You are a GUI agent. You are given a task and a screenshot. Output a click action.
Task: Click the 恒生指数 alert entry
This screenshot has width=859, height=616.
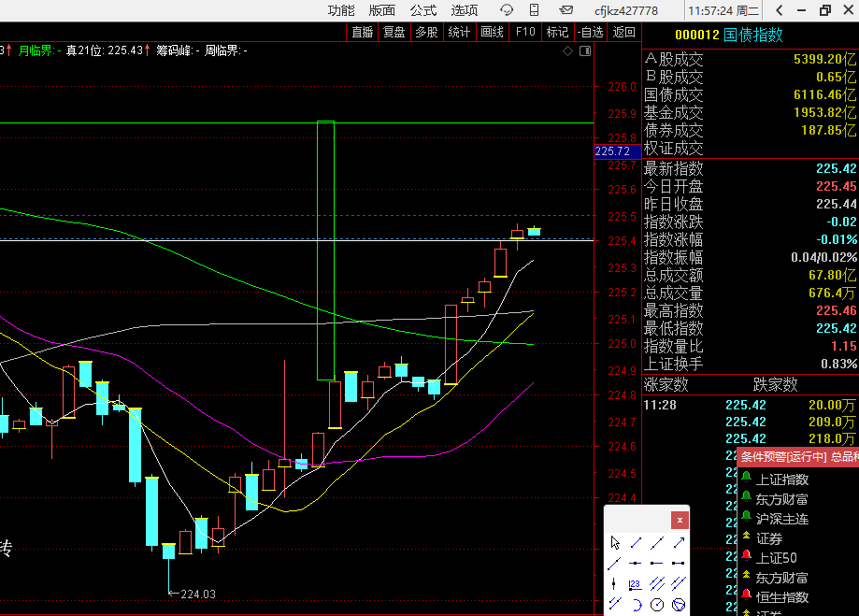[x=782, y=598]
